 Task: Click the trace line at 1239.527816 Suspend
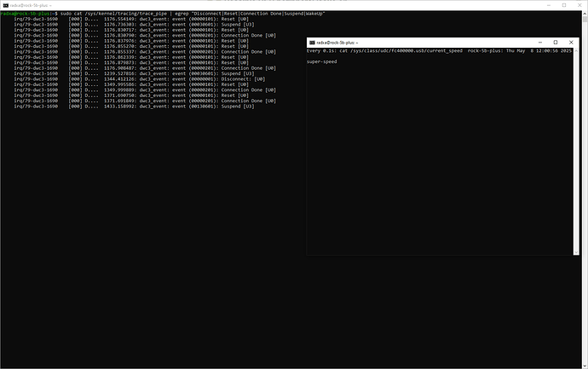[x=134, y=73]
